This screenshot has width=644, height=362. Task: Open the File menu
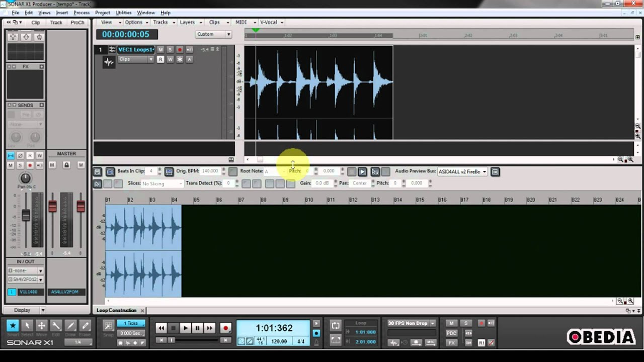pyautogui.click(x=15, y=13)
